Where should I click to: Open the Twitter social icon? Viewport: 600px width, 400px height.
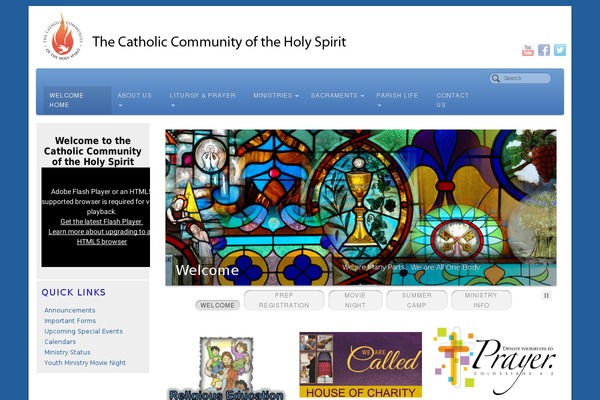(x=559, y=50)
